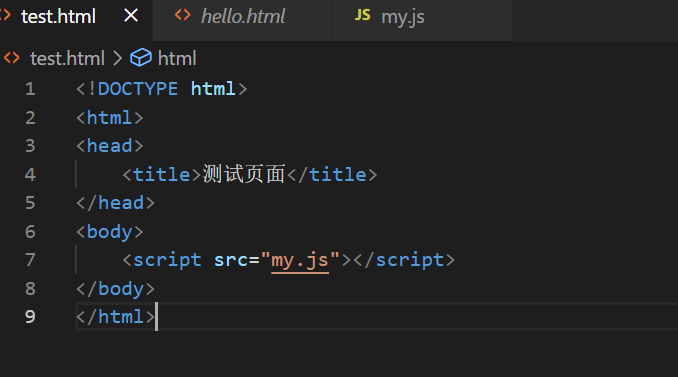This screenshot has height=377, width=678.
Task: Click the JS file icon on my.js tab
Action: point(362,15)
